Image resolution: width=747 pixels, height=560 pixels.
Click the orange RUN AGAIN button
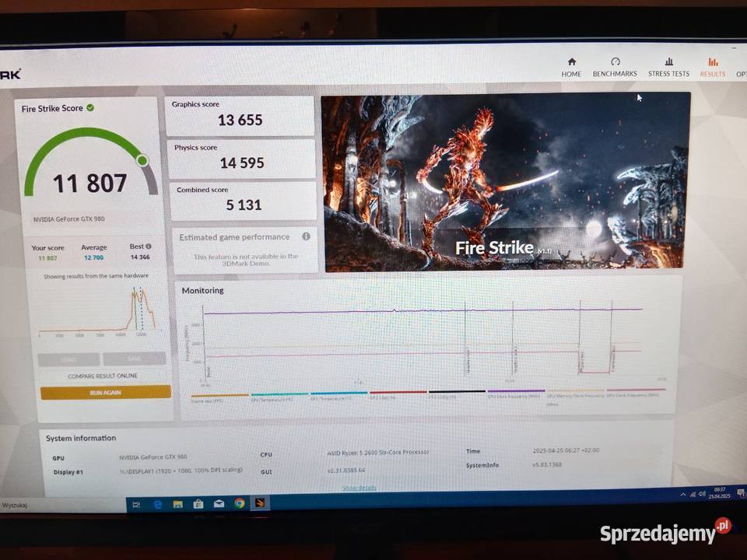pos(106,392)
